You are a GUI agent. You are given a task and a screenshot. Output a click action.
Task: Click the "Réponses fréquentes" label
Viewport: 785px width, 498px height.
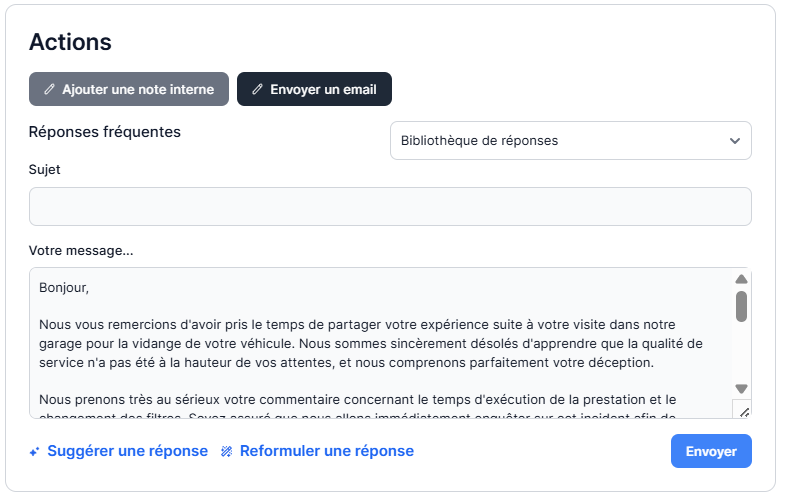(x=105, y=131)
